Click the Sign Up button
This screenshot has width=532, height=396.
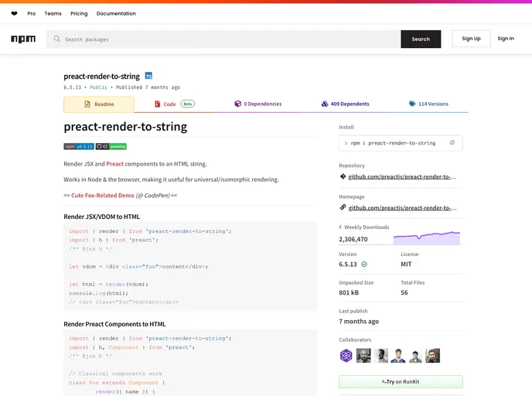coord(471,39)
